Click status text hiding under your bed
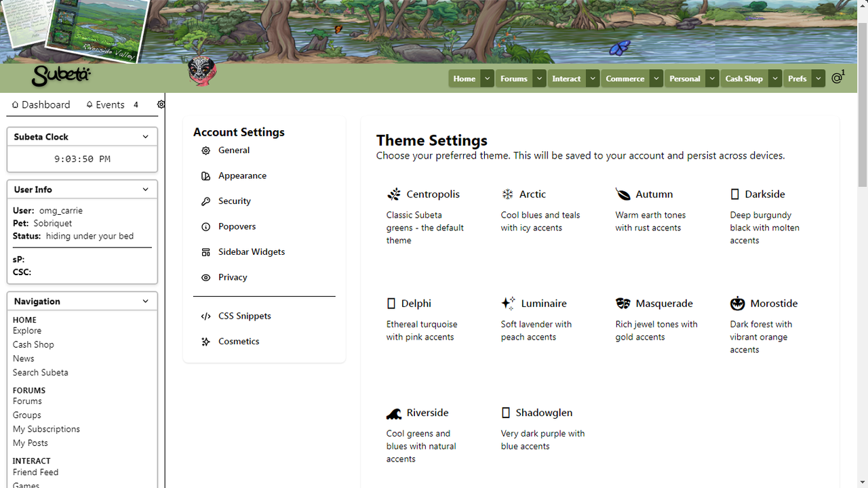 click(x=90, y=237)
